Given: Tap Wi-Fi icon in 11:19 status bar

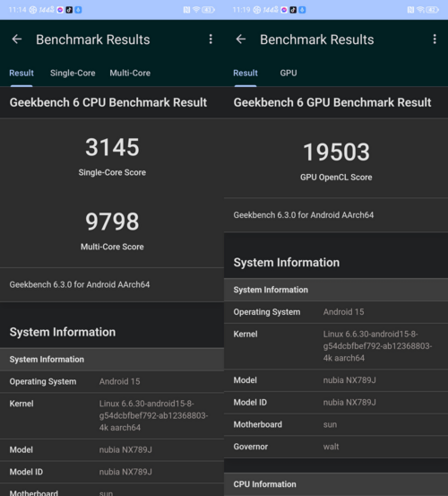Looking at the screenshot, I should [x=420, y=10].
